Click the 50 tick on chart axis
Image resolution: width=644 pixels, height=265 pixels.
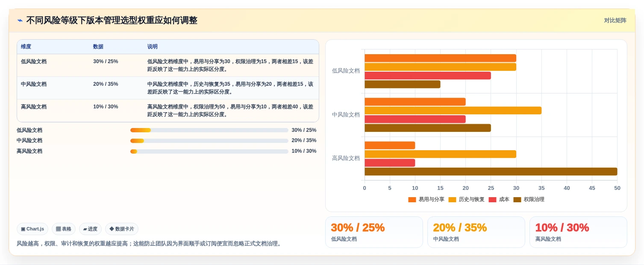(x=617, y=188)
